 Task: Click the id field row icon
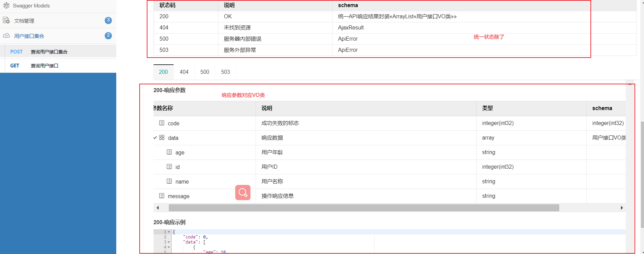click(169, 167)
